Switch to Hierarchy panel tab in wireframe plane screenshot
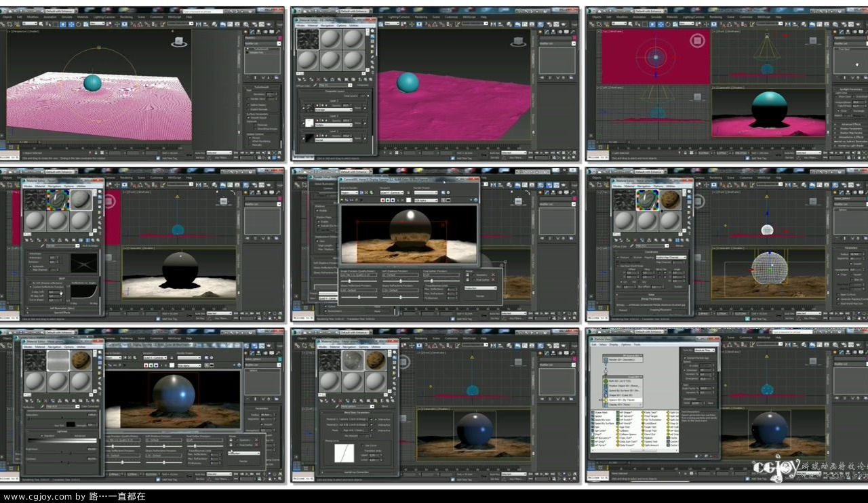This screenshot has height=503, width=868. click(258, 32)
